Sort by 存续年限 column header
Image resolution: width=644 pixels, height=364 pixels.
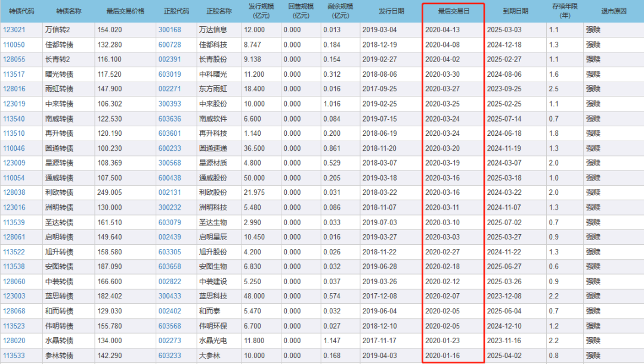[x=565, y=11]
